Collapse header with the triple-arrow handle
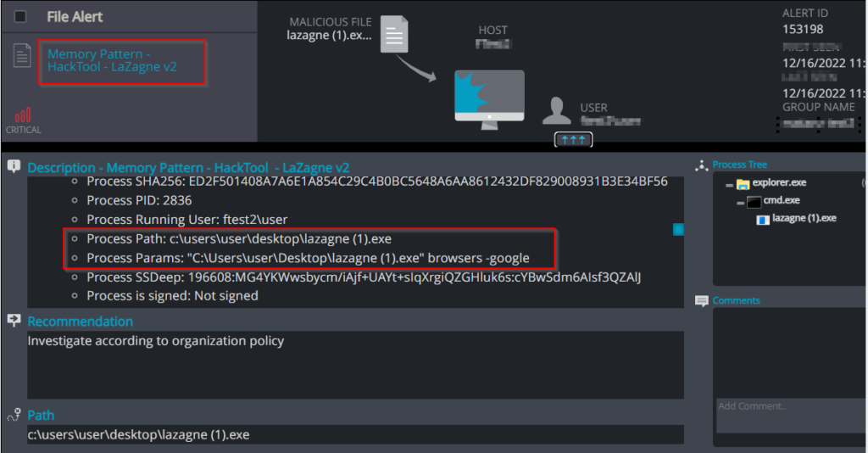The width and height of the screenshot is (868, 453). [x=574, y=140]
